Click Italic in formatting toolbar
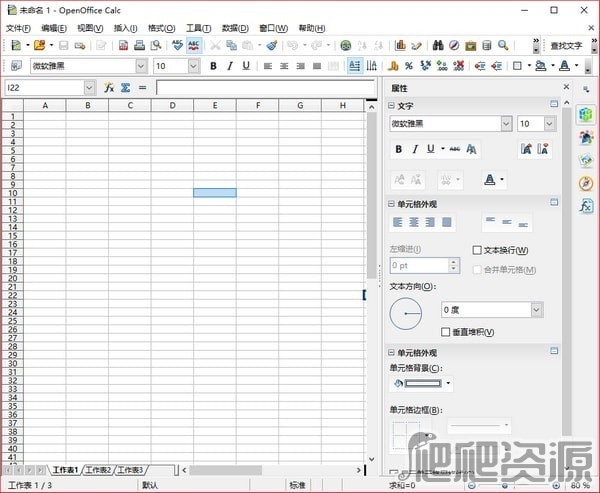The width and height of the screenshot is (600, 493). point(230,66)
